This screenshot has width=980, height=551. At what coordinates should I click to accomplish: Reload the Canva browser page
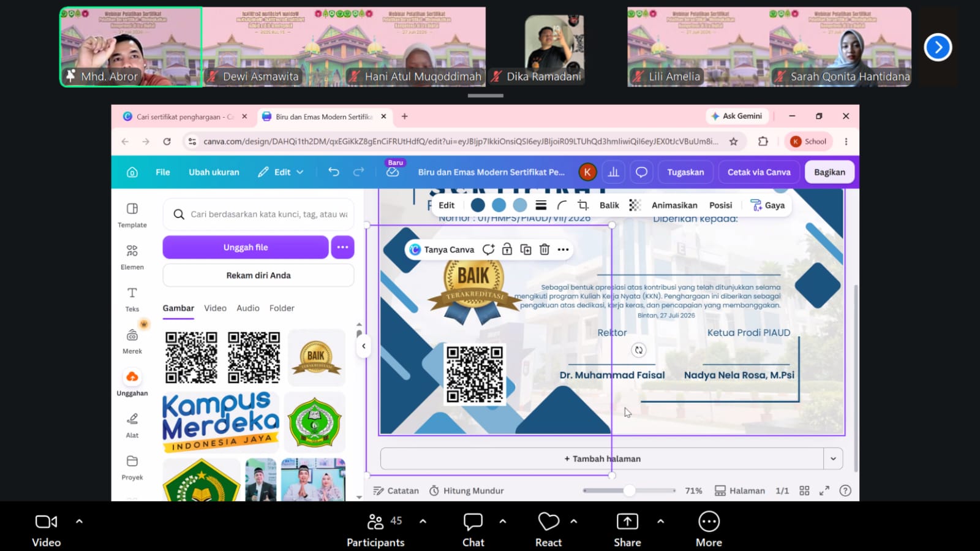(x=167, y=142)
